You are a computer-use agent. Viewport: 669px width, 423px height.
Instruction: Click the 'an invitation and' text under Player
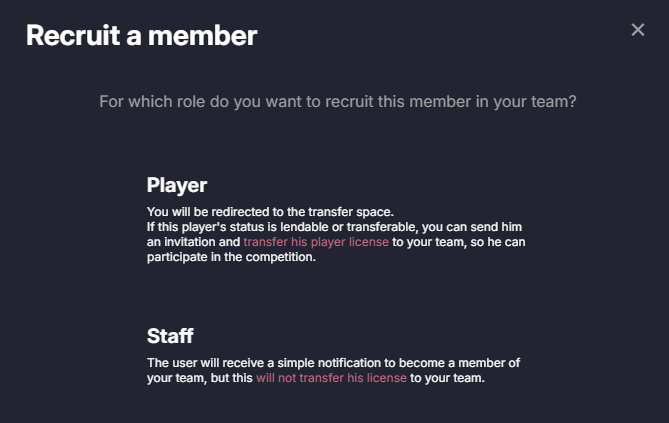tap(193, 242)
